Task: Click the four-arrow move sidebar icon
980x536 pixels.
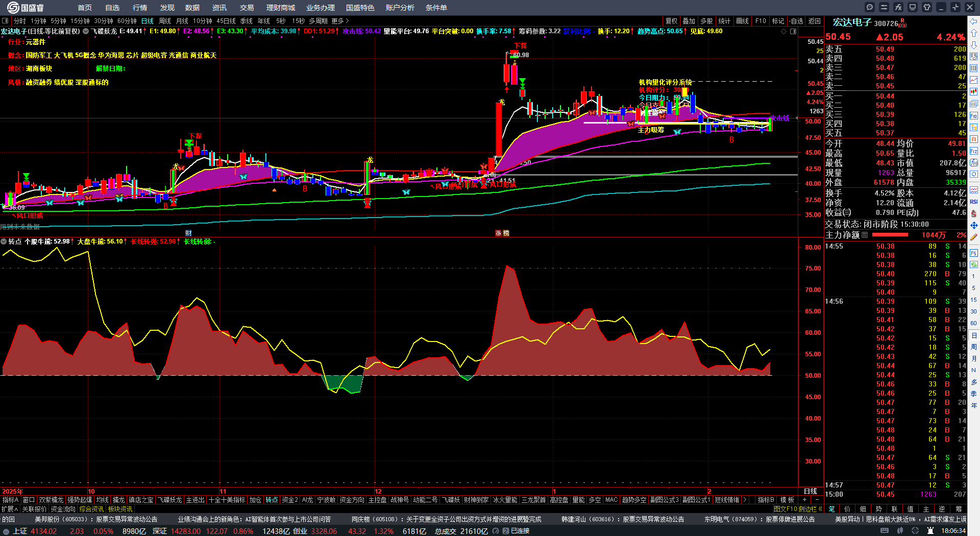Action: point(974,225)
